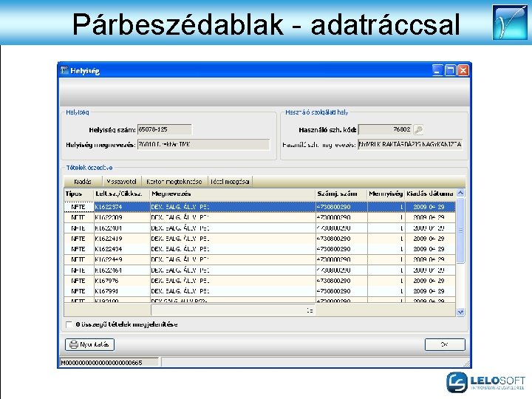532x399 pixels.
Task: Maximize the Helyiség window
Action: point(450,70)
